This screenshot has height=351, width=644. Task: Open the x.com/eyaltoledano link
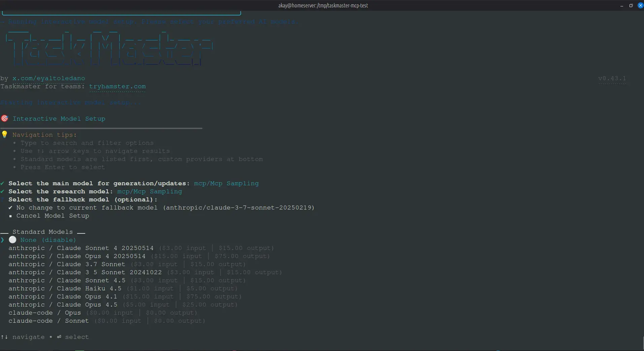point(49,78)
